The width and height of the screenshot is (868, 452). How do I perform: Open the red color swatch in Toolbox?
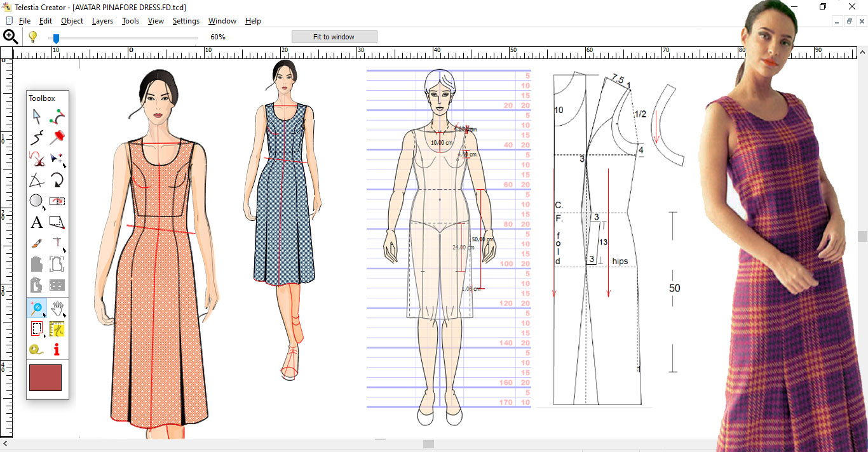coord(45,378)
